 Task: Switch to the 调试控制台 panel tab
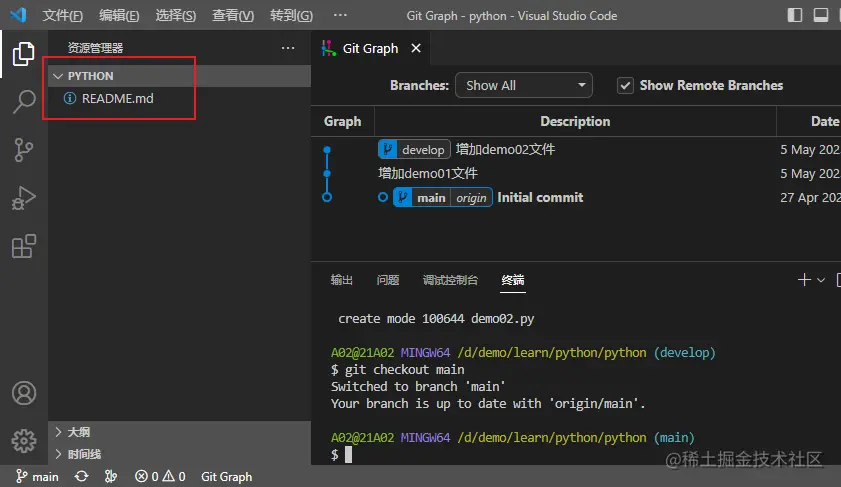point(450,280)
